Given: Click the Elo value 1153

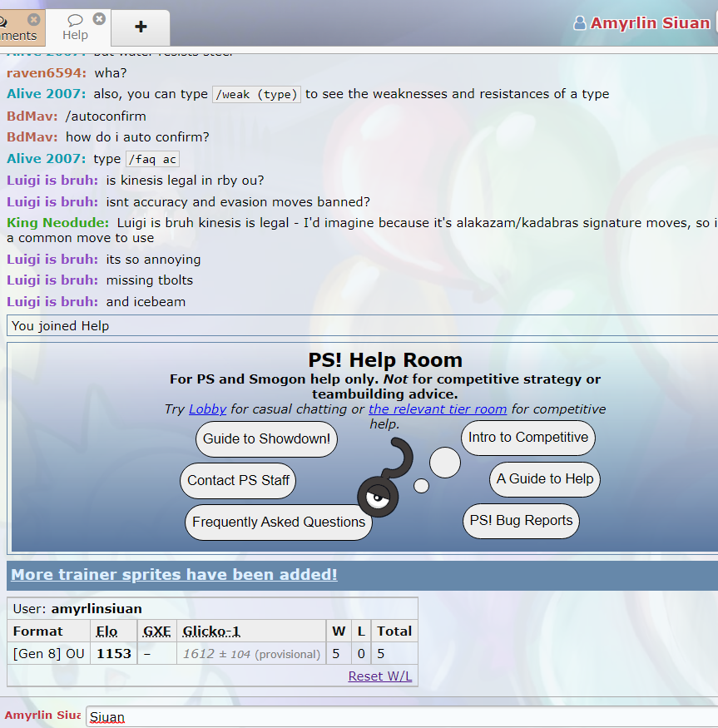Looking at the screenshot, I should (x=114, y=654).
